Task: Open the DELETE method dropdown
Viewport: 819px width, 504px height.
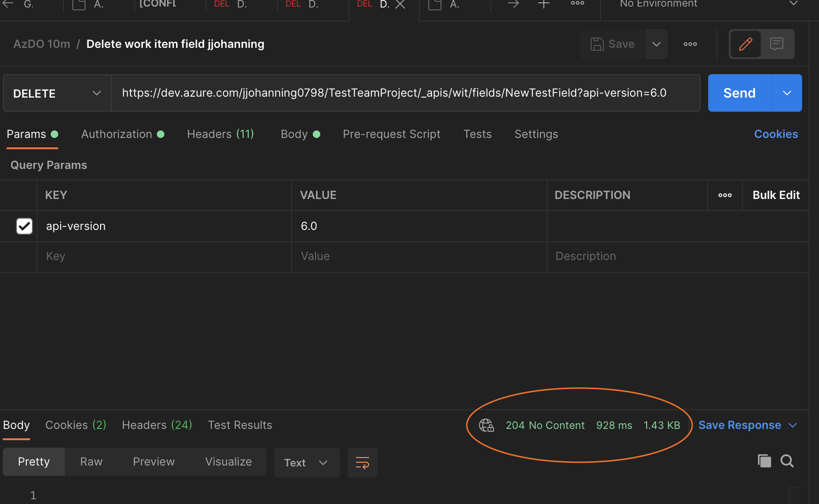Action: click(x=57, y=93)
